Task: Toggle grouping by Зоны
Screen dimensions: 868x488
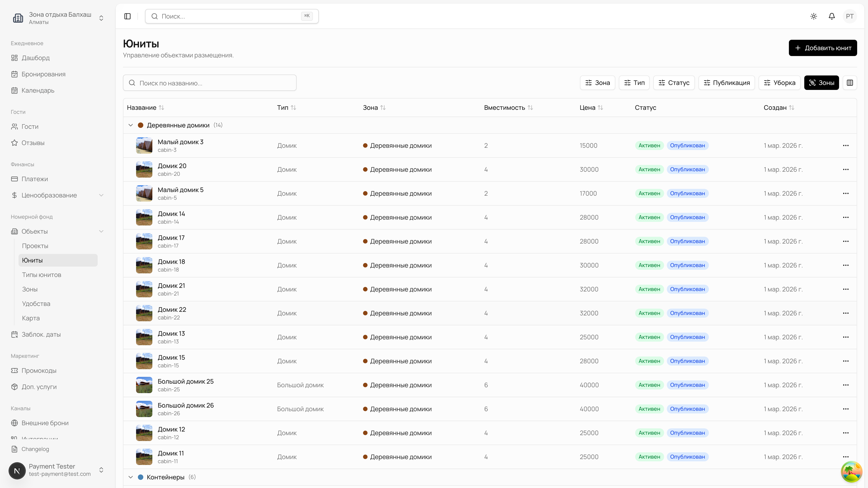Action: [821, 83]
